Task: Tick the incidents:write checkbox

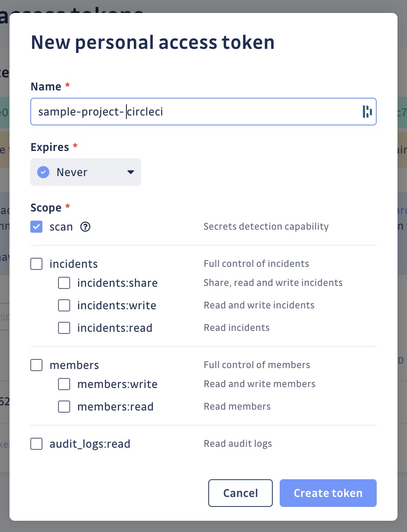Action: [x=64, y=305]
